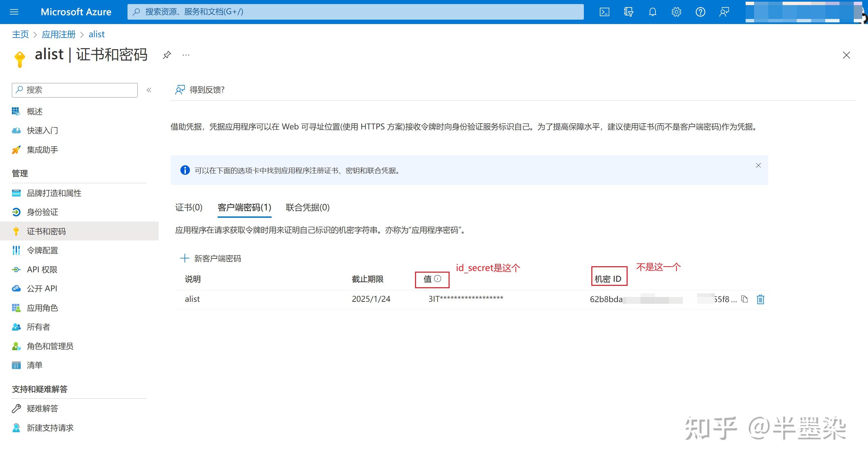Switch to the 证书(0) tab
Image resolution: width=868 pixels, height=463 pixels.
tap(189, 207)
